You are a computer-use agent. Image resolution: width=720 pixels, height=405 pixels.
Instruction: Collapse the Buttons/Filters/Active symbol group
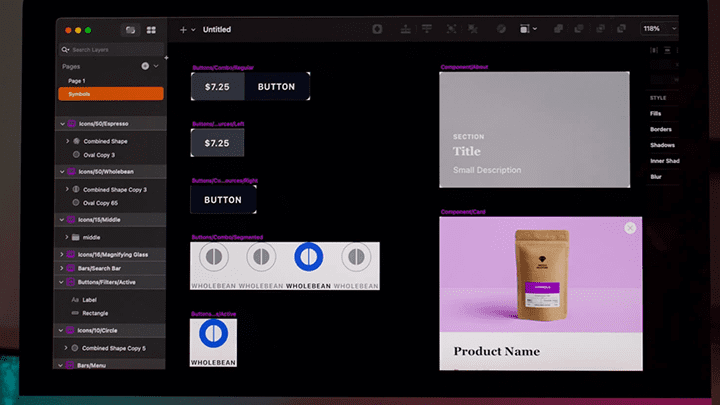pos(61,282)
